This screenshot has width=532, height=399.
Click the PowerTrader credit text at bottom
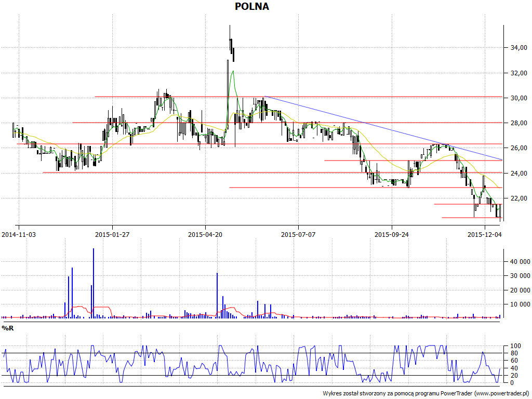[x=427, y=394]
